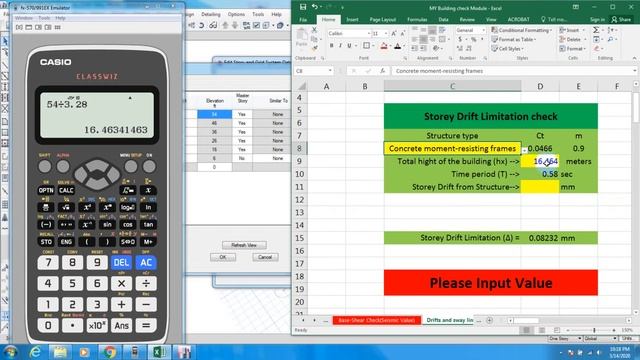The image size is (640, 360).
Task: Click the CALC key on the calculator
Action: pos(66,190)
